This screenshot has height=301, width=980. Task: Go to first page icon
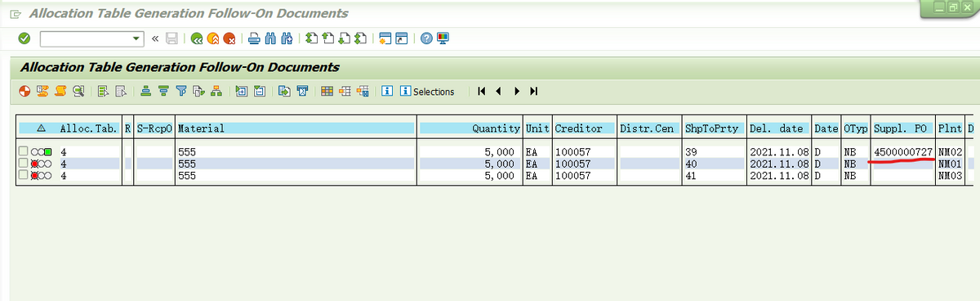tap(311, 38)
